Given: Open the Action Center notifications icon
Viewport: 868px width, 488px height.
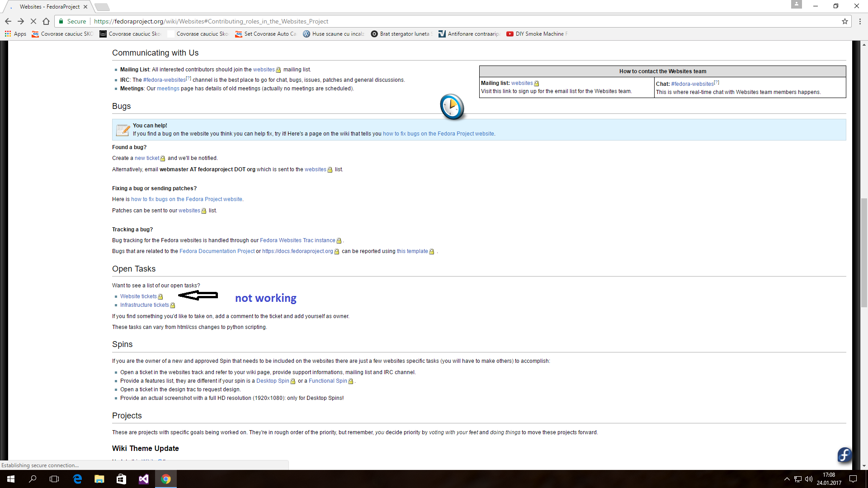Looking at the screenshot, I should coord(853,479).
